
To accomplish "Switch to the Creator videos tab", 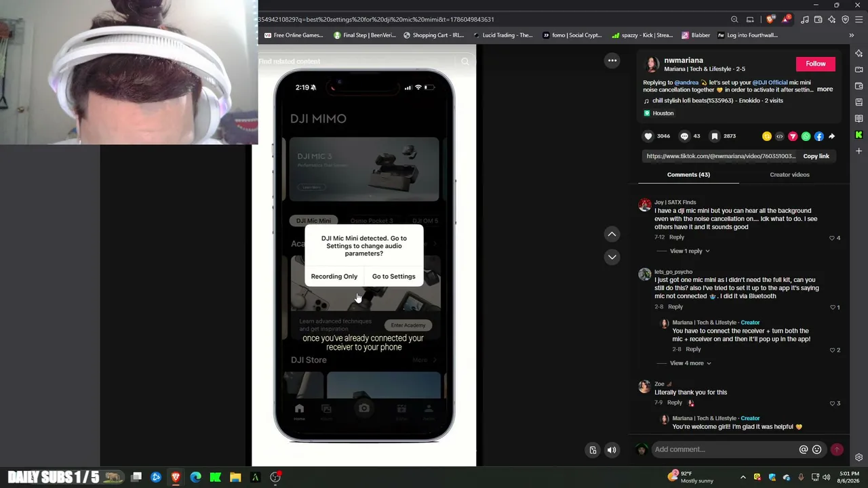I will click(x=789, y=175).
